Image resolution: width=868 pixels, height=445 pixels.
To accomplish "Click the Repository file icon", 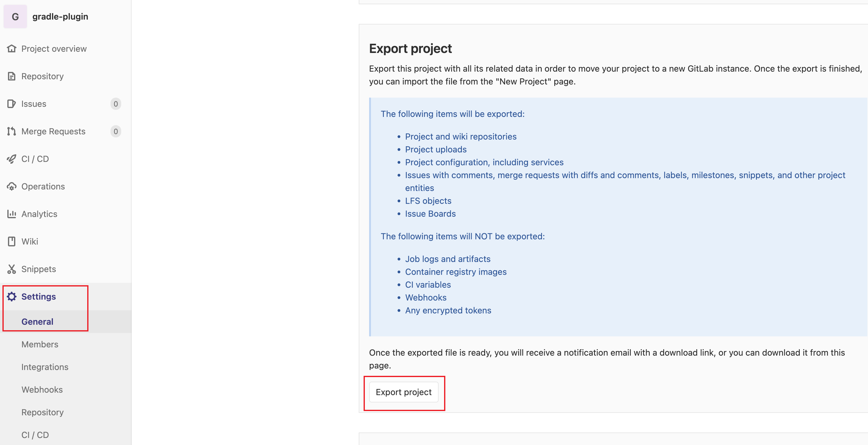I will [x=11, y=76].
